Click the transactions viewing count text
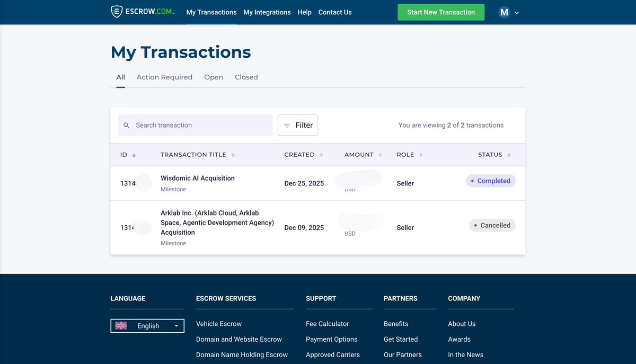Viewport: 636px width, 364px height. point(451,126)
